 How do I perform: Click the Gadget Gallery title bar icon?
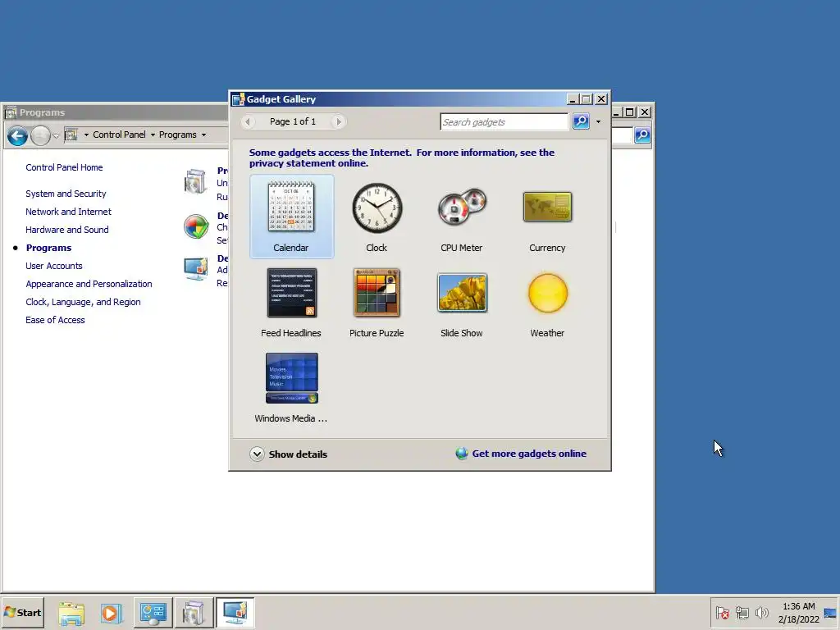click(x=238, y=99)
